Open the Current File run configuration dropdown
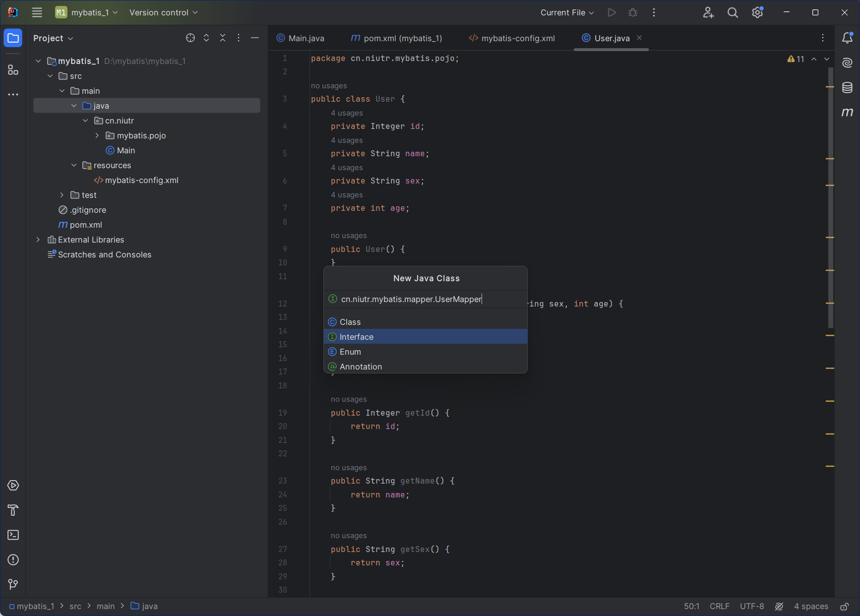860x616 pixels. [567, 12]
